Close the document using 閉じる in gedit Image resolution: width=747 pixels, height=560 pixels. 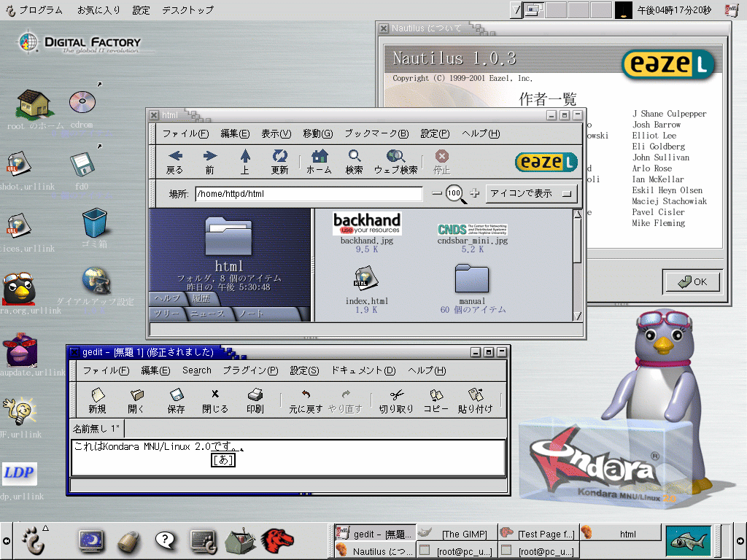[x=215, y=400]
